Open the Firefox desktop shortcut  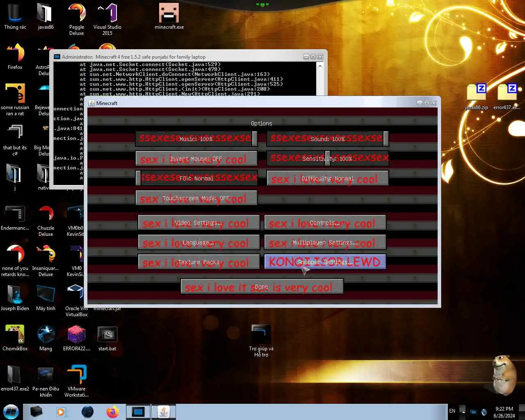coord(15,57)
